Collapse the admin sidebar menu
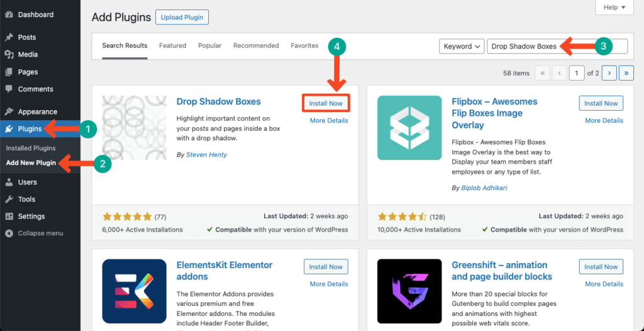The image size is (644, 331). click(9, 233)
